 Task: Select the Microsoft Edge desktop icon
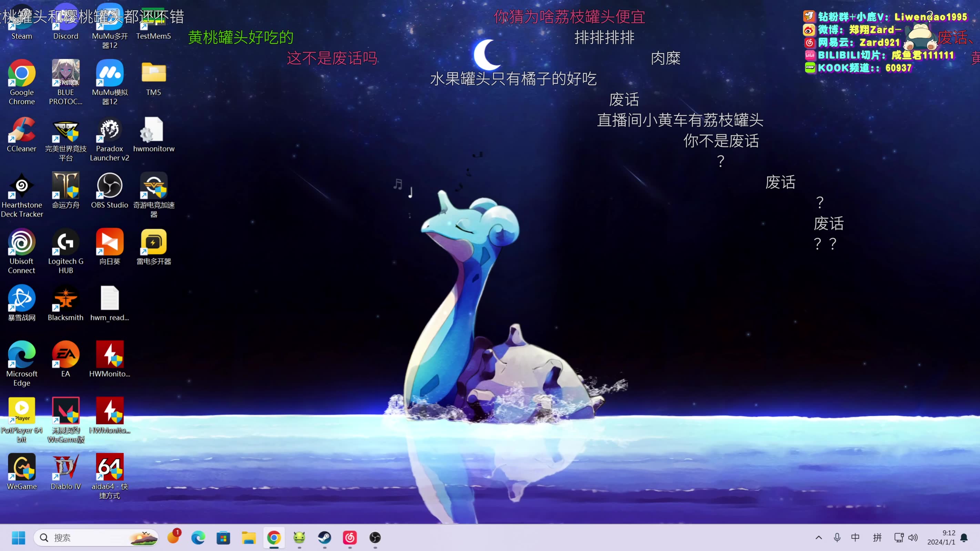pyautogui.click(x=22, y=364)
